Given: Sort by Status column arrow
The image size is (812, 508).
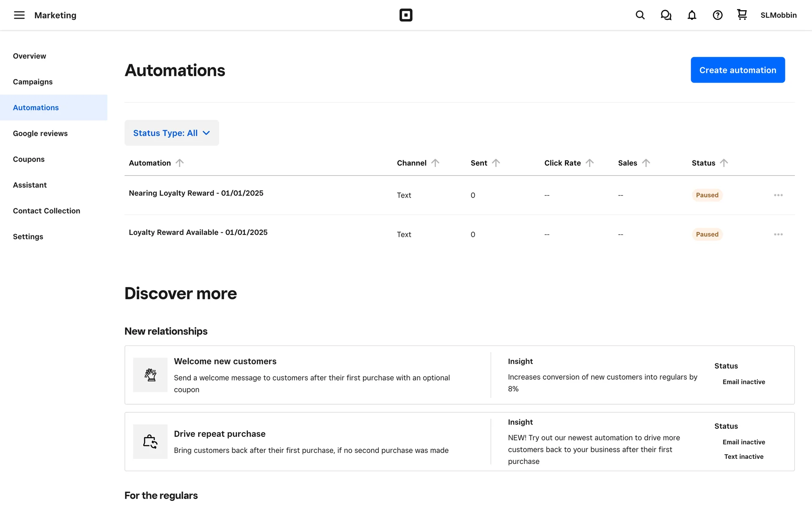Looking at the screenshot, I should pos(724,163).
